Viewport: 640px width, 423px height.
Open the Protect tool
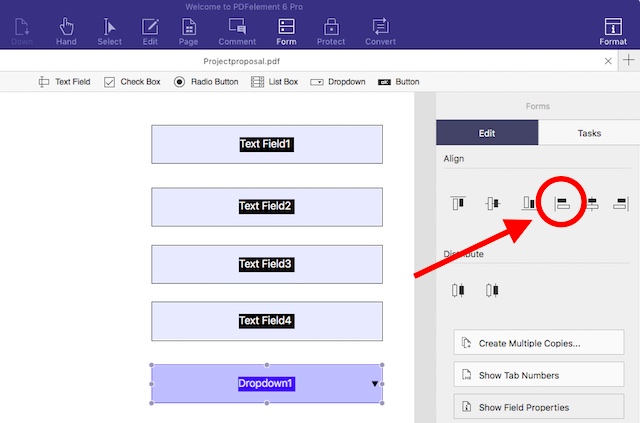331,31
